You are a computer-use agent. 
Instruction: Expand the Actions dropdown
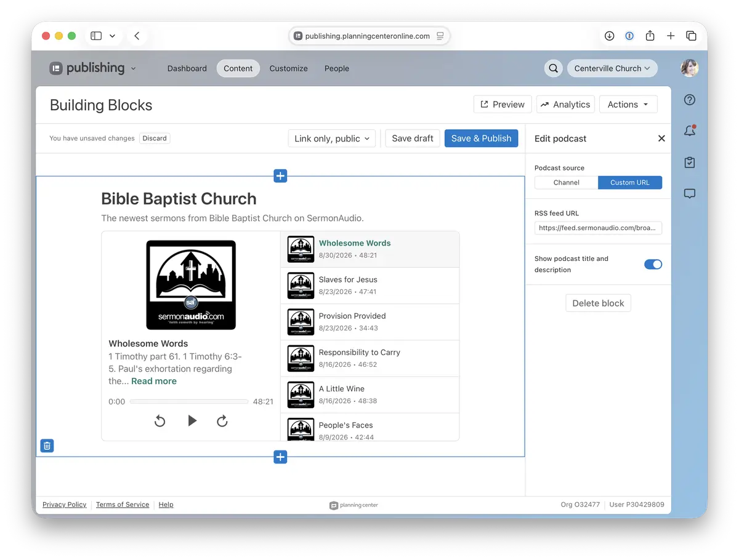point(628,104)
